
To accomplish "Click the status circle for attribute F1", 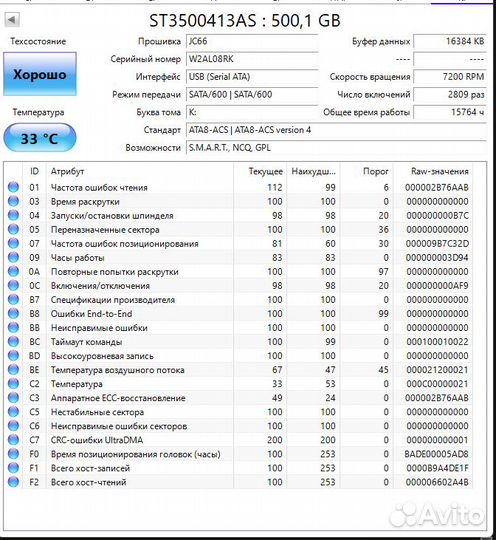I will pos(13,468).
